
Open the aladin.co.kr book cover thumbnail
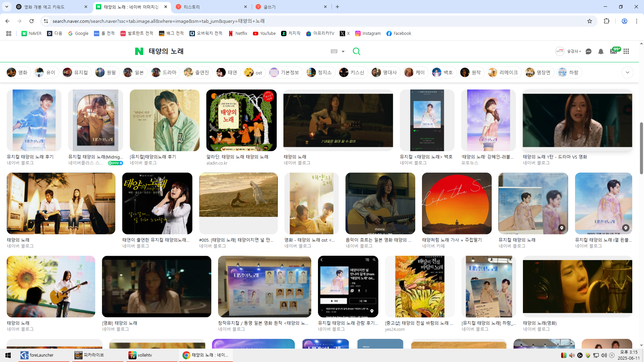[241, 120]
